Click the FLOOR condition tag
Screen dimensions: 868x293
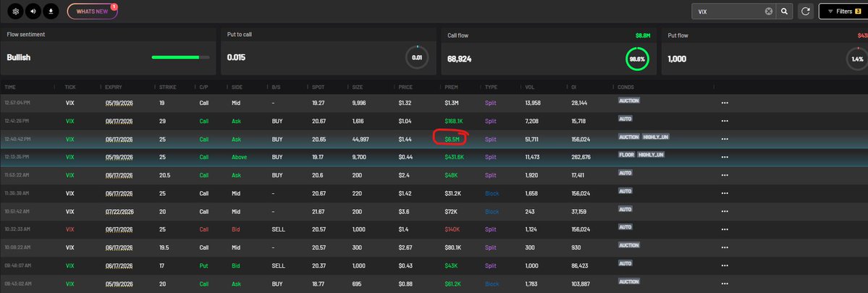(627, 155)
